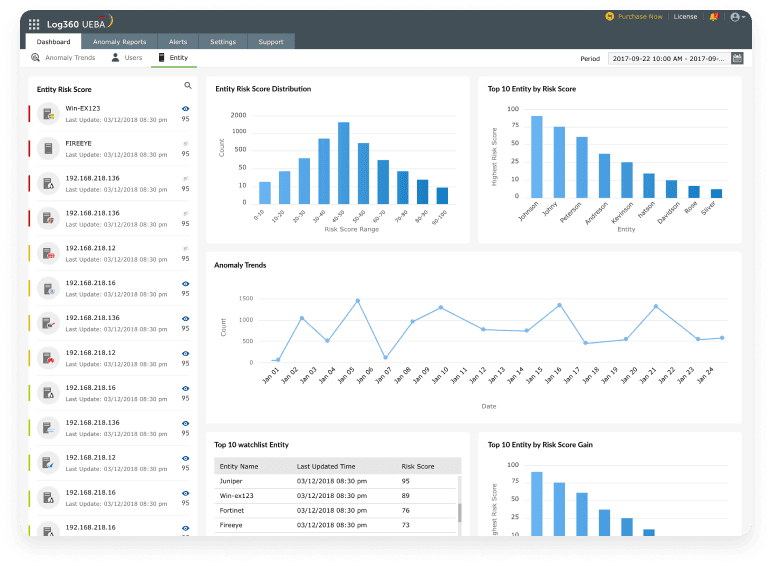
Task: Click the Purchase Now link
Action: 640,17
